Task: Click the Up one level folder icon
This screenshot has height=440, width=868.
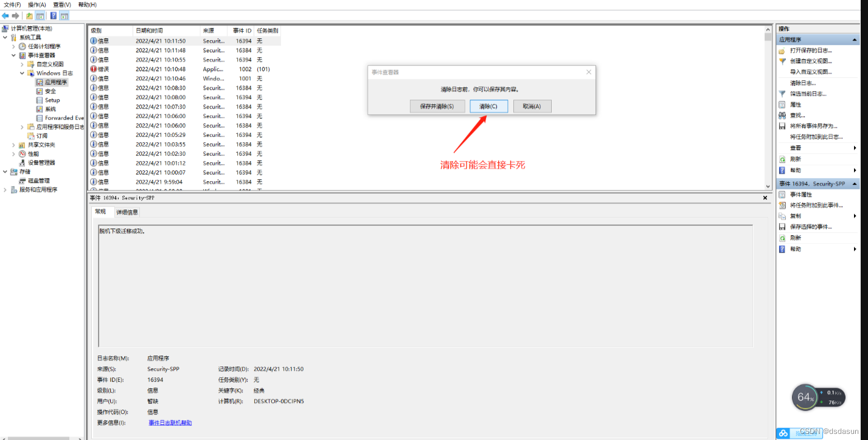Action: 29,16
